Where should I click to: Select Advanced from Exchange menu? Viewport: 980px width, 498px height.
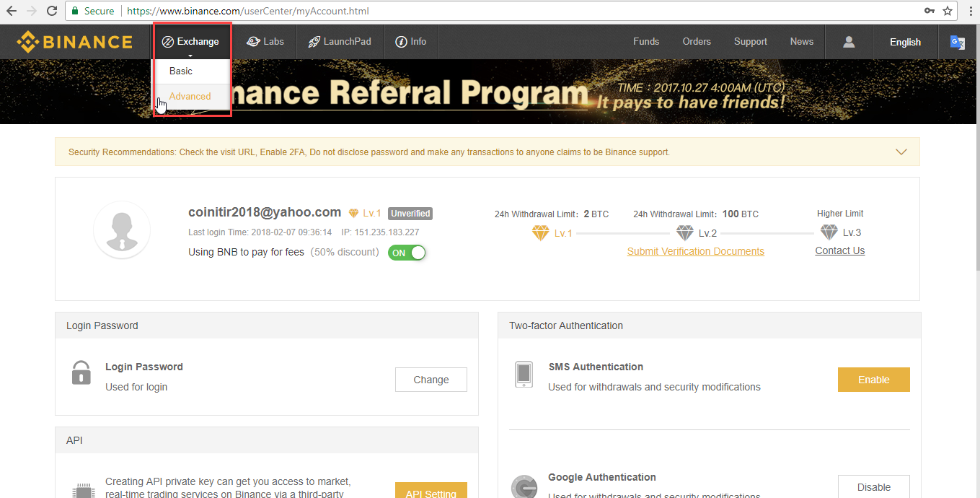pos(190,96)
